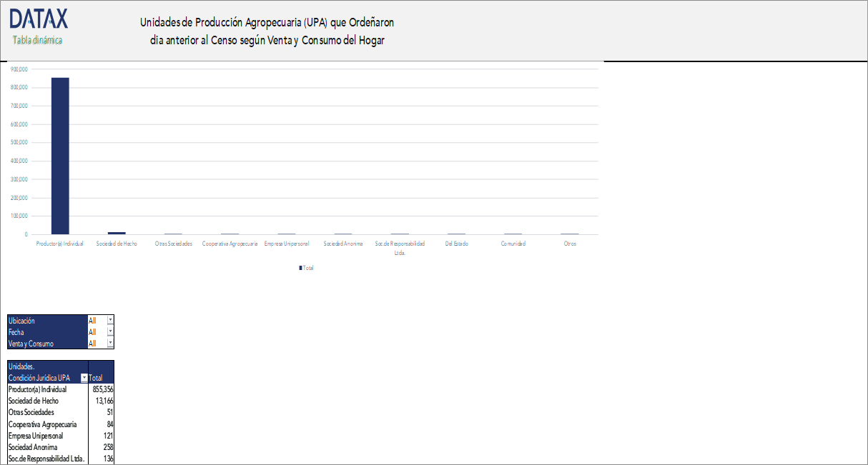
Task: Click the Venta y Consumo dropdown arrow icon
Action: tap(109, 344)
